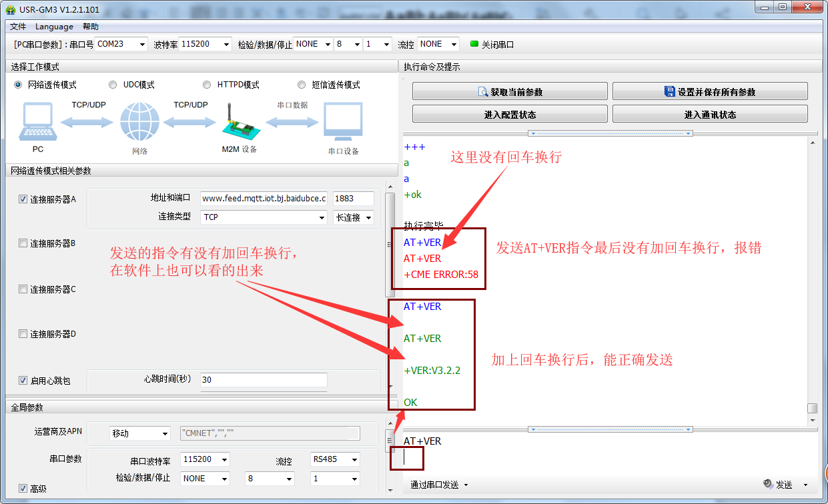The height and width of the screenshot is (504, 828).
Task: Click the M2M device module icon
Action: 238,123
